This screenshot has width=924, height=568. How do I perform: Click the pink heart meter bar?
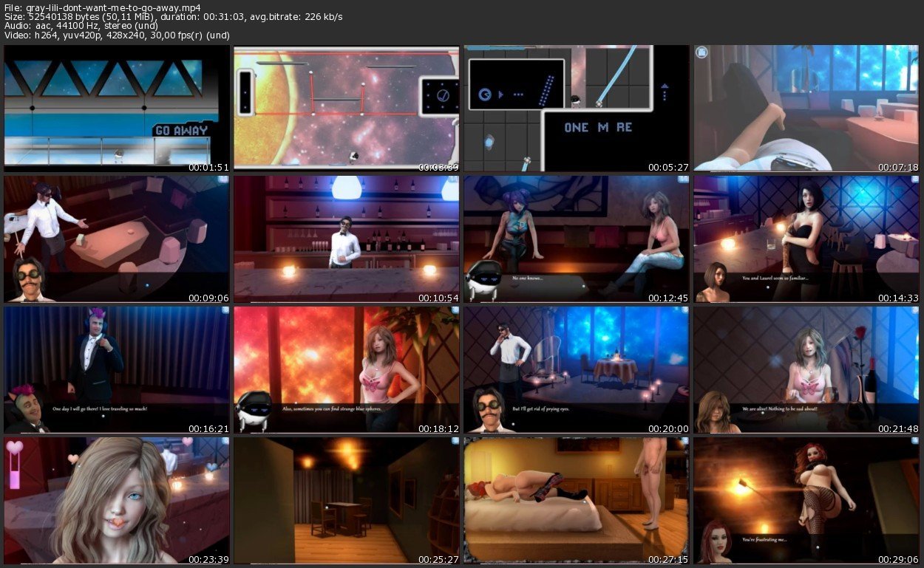click(15, 466)
